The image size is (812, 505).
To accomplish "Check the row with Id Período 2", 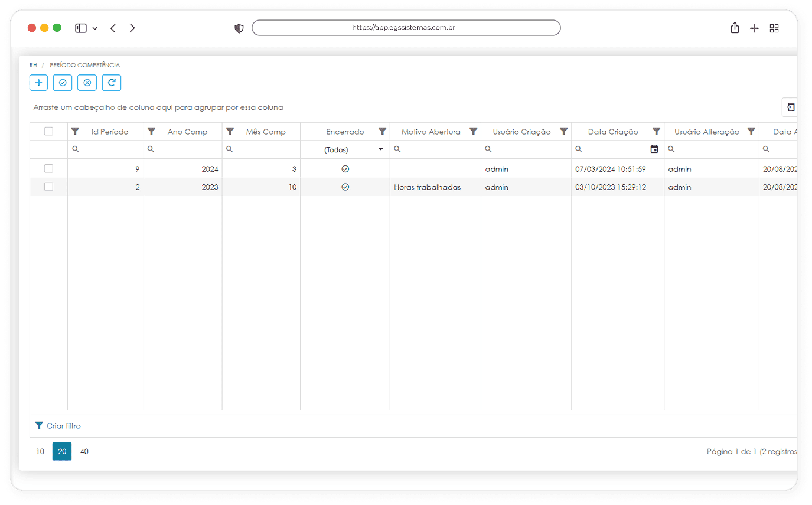I will click(48, 187).
